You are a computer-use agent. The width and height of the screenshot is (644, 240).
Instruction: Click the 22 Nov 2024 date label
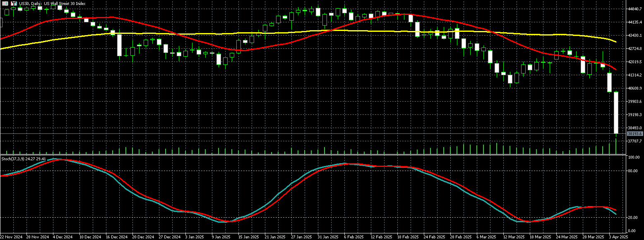click(11, 237)
